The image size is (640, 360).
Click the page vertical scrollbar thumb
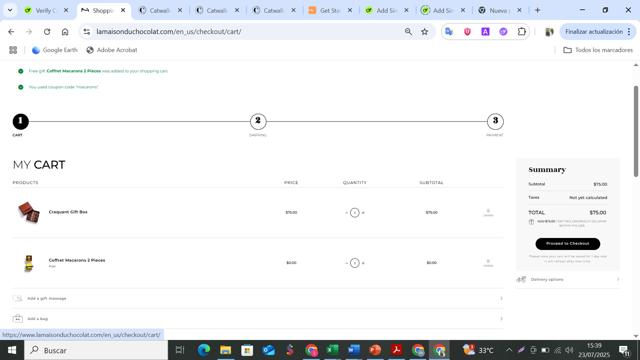pyautogui.click(x=636, y=131)
